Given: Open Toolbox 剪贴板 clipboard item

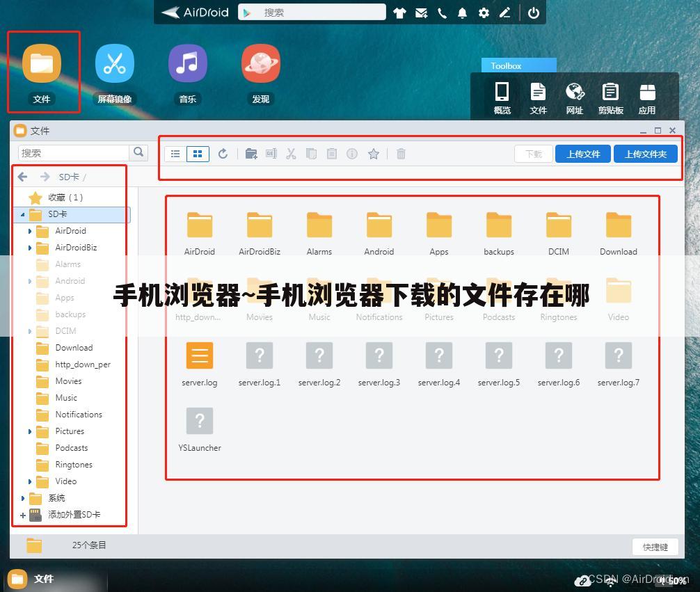Looking at the screenshot, I should 611,98.
